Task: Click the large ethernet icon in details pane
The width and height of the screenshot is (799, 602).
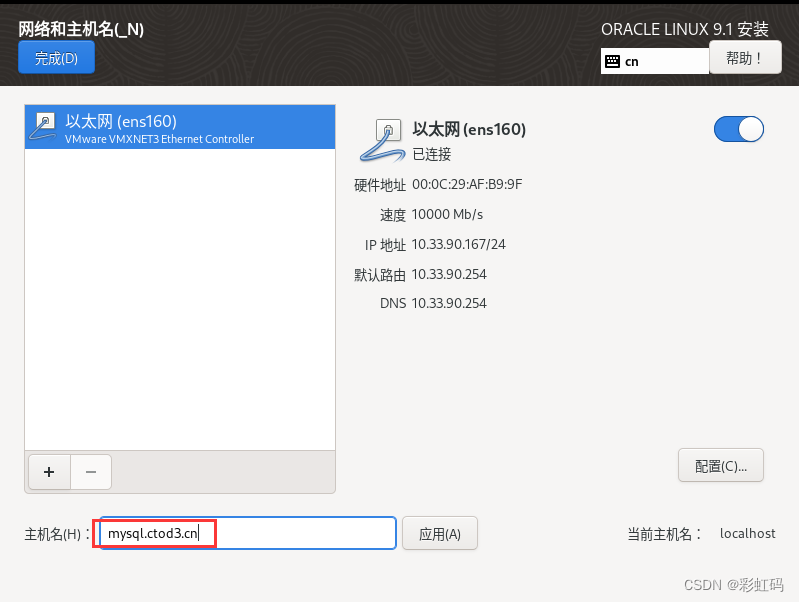Action: click(383, 140)
